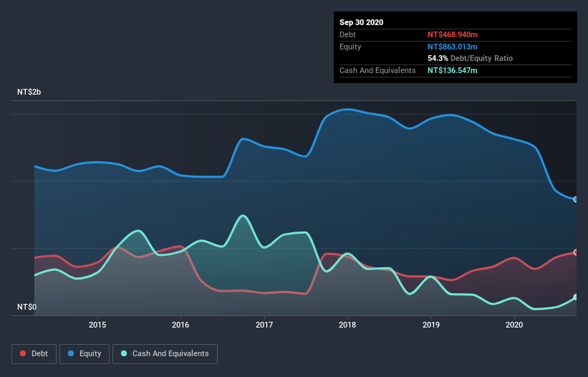
Task: Click the 2018 x-axis label
Action: point(347,325)
